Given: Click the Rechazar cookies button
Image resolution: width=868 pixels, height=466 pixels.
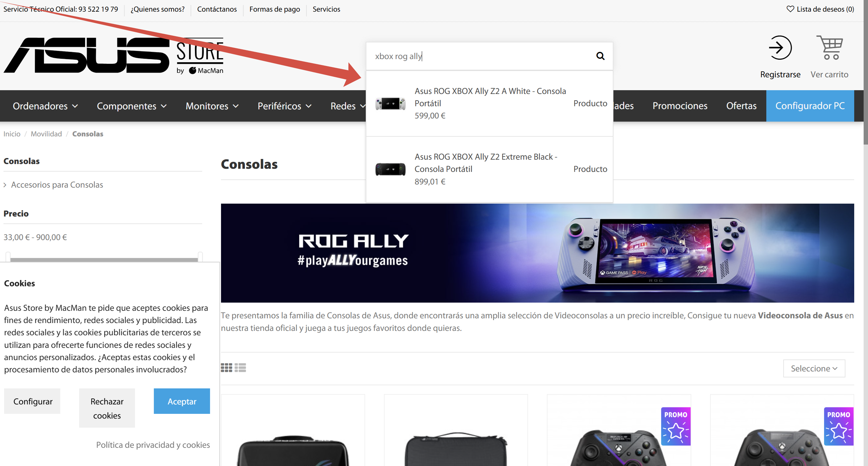Looking at the screenshot, I should [107, 408].
